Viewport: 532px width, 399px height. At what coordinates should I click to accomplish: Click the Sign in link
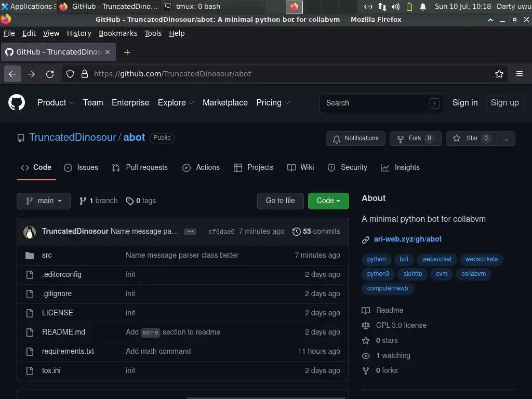(465, 102)
